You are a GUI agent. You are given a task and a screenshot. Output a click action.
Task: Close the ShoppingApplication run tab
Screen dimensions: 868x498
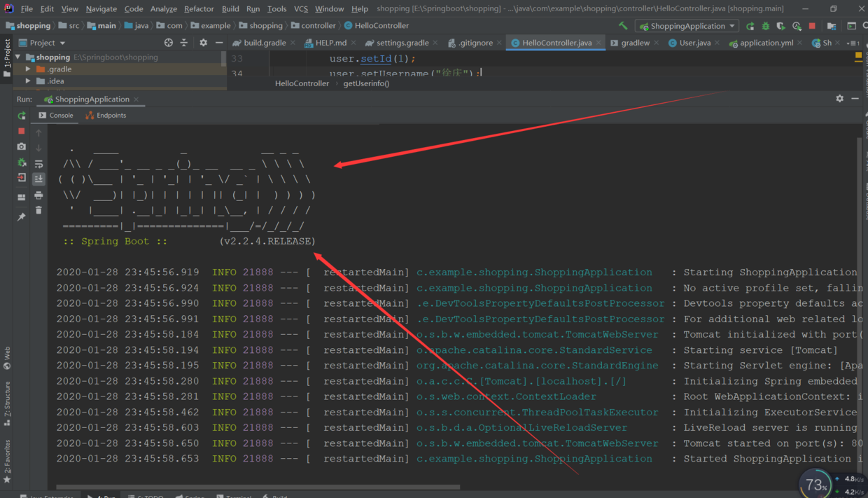pos(136,99)
